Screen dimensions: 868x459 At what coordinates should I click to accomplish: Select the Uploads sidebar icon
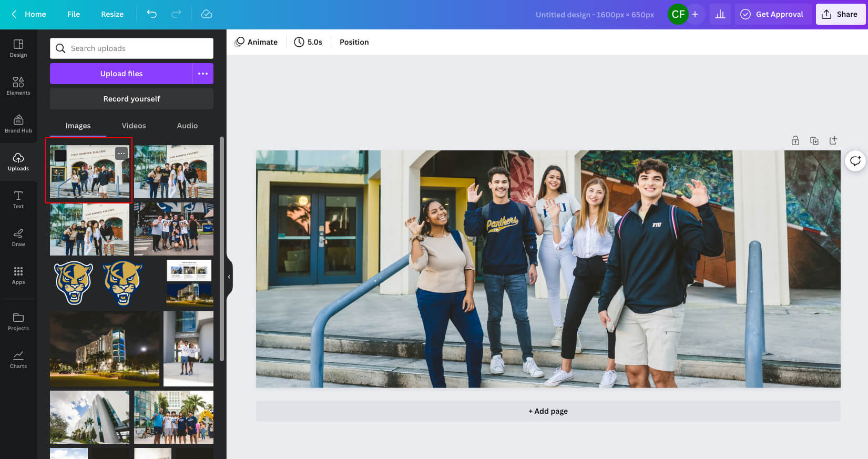18,161
